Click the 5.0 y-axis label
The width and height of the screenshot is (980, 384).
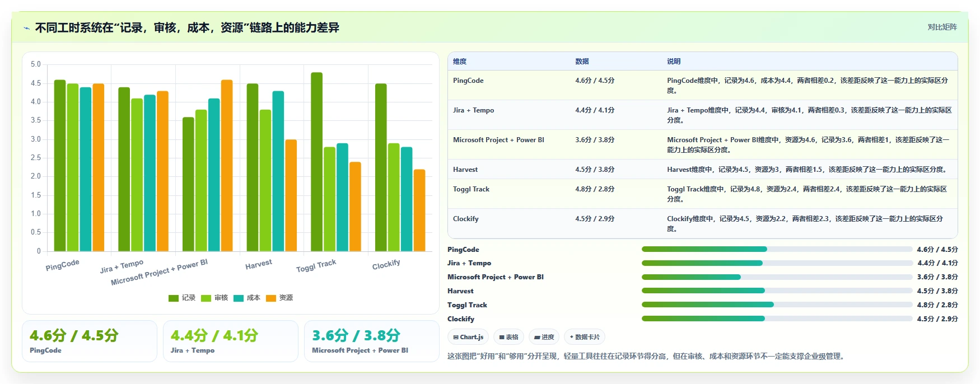(x=36, y=64)
